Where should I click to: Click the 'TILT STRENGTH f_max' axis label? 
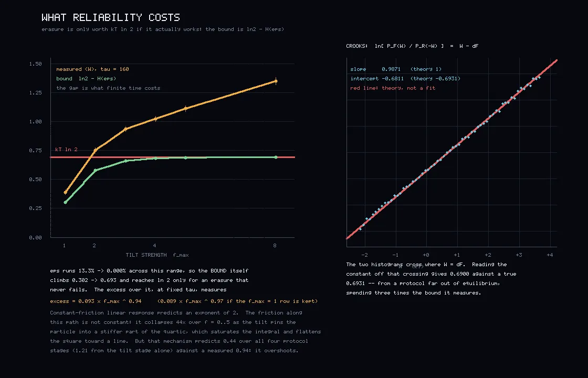(x=157, y=255)
